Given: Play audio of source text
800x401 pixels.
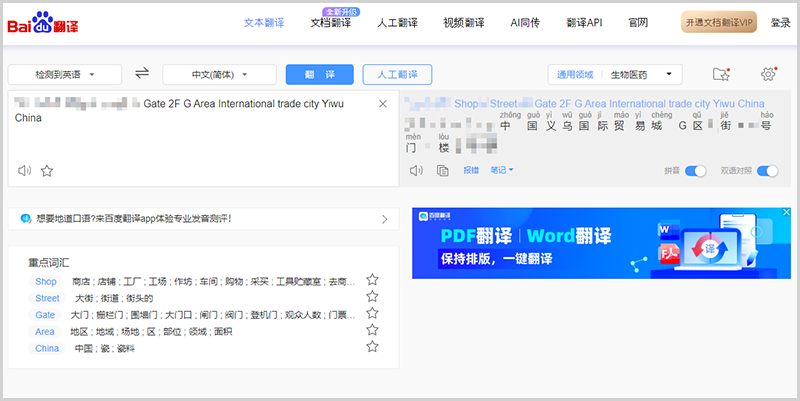Looking at the screenshot, I should 24,170.
